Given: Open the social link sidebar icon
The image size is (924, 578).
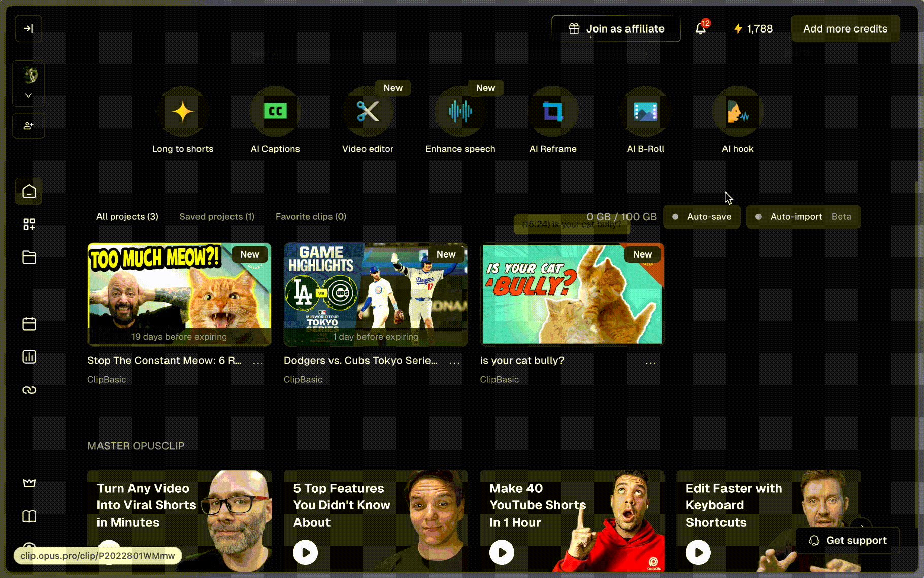Looking at the screenshot, I should tap(29, 390).
